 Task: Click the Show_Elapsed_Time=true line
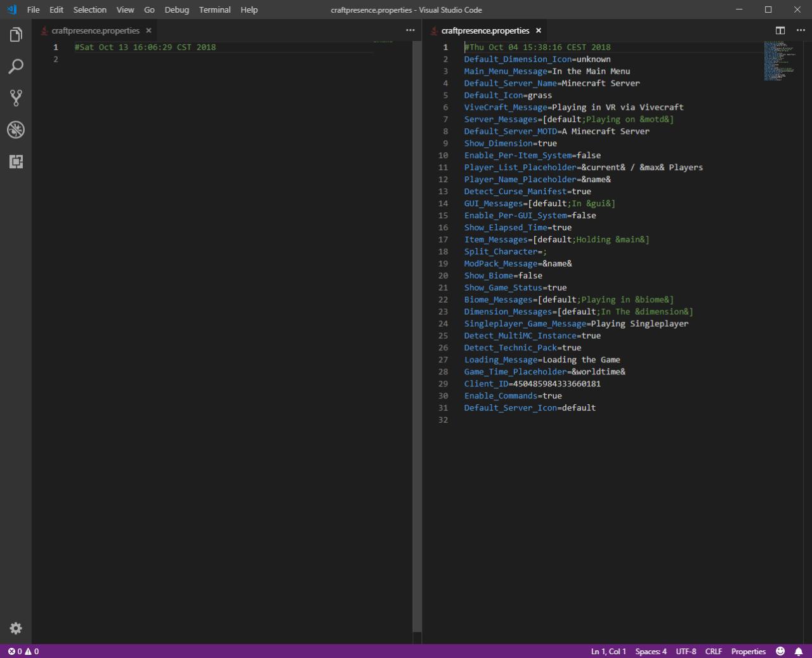click(518, 228)
